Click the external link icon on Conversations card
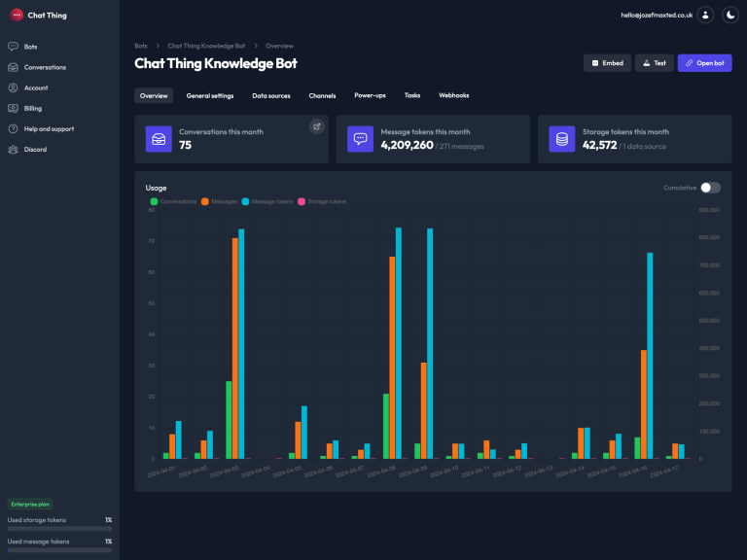 (x=316, y=126)
